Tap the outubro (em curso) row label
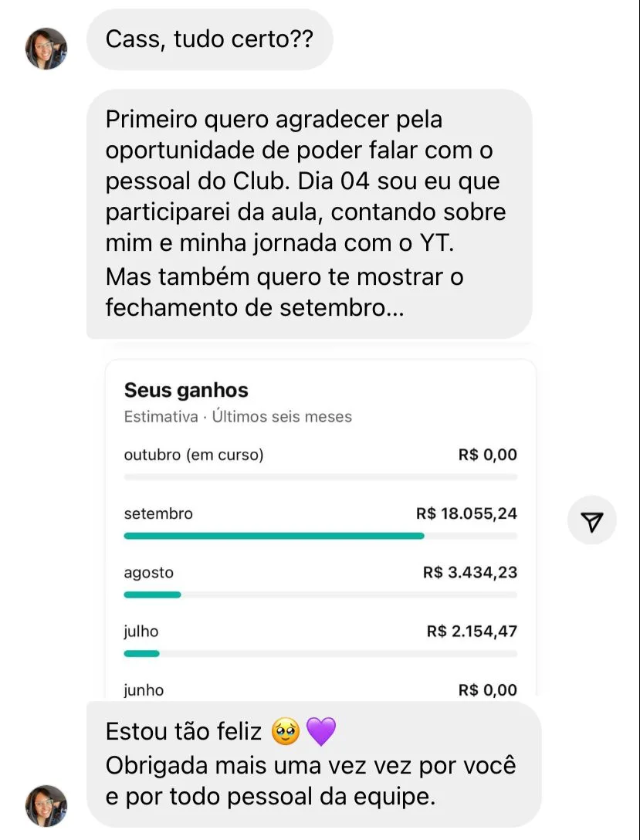 (194, 455)
